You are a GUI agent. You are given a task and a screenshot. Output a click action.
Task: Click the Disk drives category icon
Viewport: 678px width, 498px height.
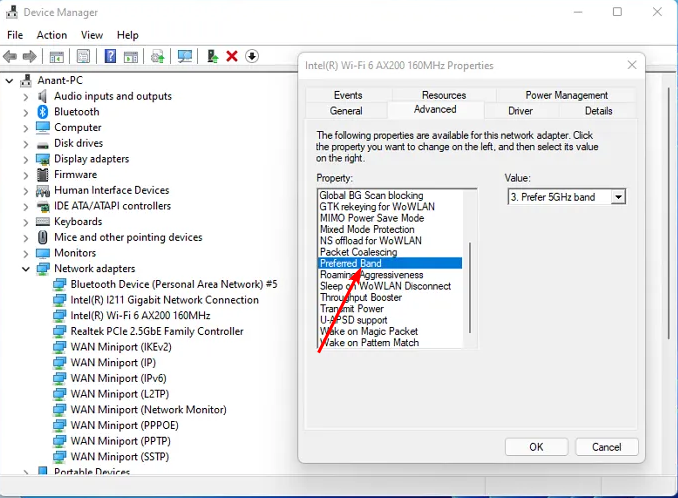click(x=43, y=144)
